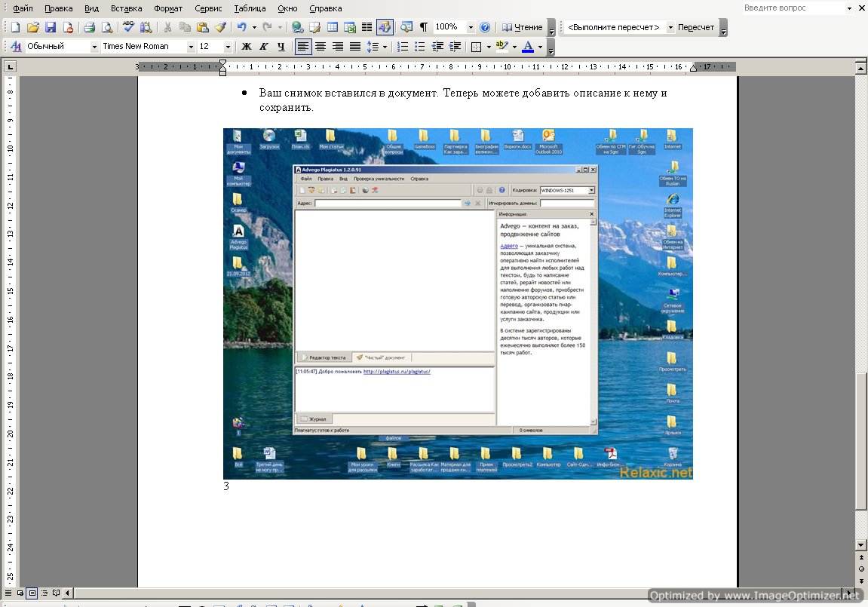The width and height of the screenshot is (868, 607).
Task: Increase the paragraph indent
Action: 455,47
